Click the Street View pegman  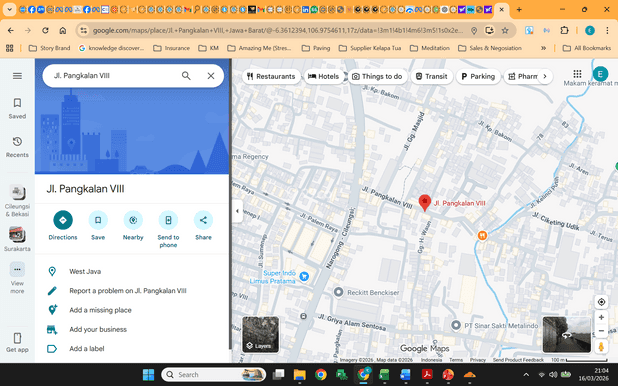click(x=601, y=347)
